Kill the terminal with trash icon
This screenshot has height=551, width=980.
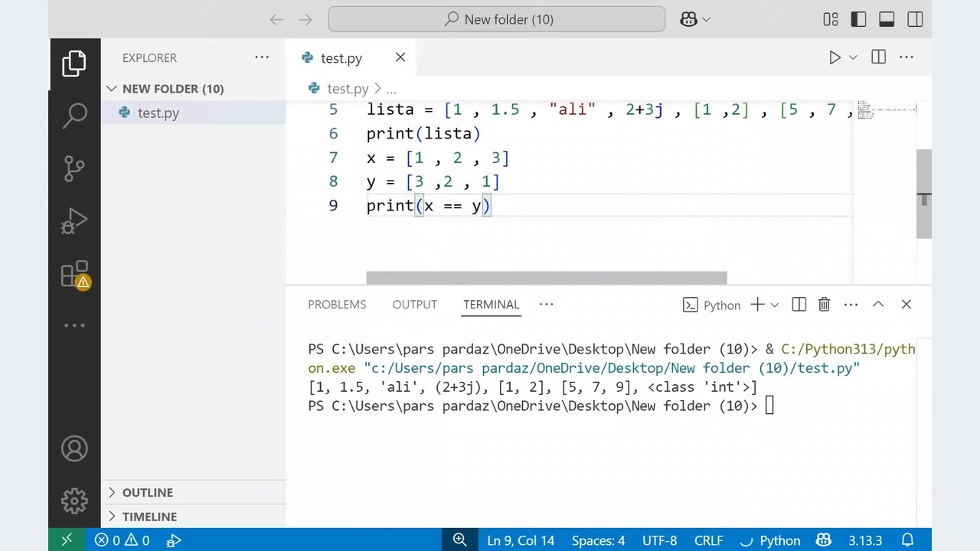(x=825, y=305)
